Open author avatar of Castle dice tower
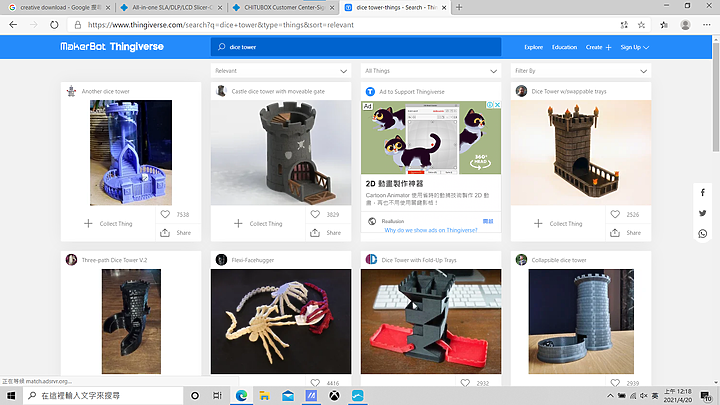720x405 pixels. [221, 91]
